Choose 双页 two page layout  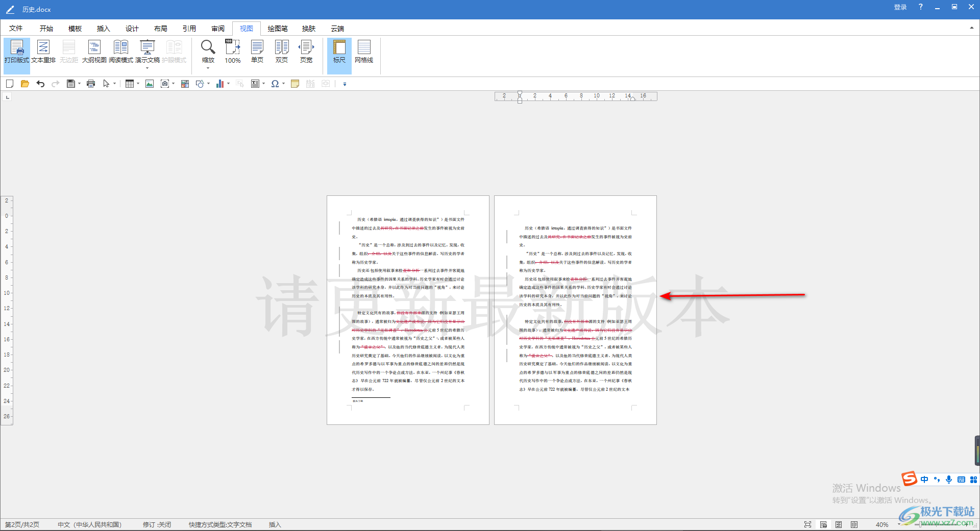pos(282,52)
